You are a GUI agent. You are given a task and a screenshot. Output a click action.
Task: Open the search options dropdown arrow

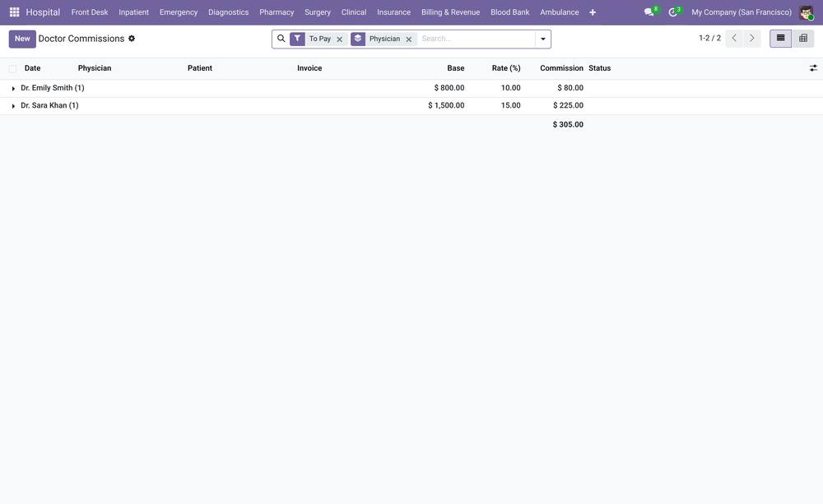coord(543,39)
